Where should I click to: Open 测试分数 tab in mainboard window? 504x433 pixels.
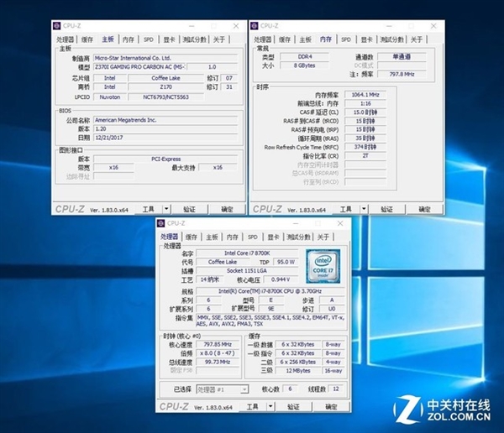tap(194, 39)
